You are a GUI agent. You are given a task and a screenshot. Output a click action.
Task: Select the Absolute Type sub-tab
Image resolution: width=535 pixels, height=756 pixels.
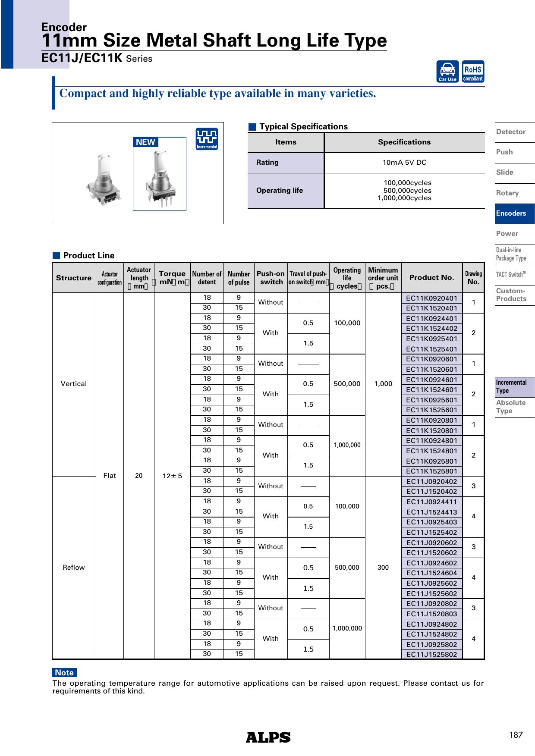pos(511,407)
